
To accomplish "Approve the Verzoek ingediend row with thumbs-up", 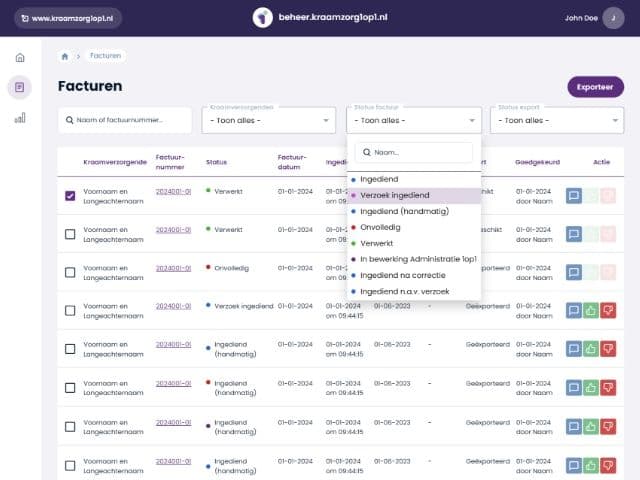I will click(x=591, y=310).
